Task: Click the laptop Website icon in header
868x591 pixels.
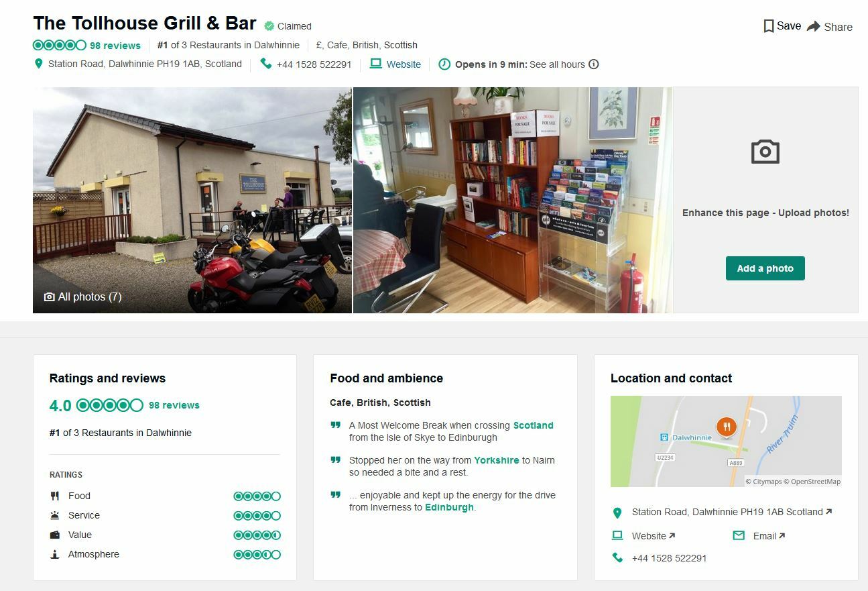Action: [x=375, y=64]
